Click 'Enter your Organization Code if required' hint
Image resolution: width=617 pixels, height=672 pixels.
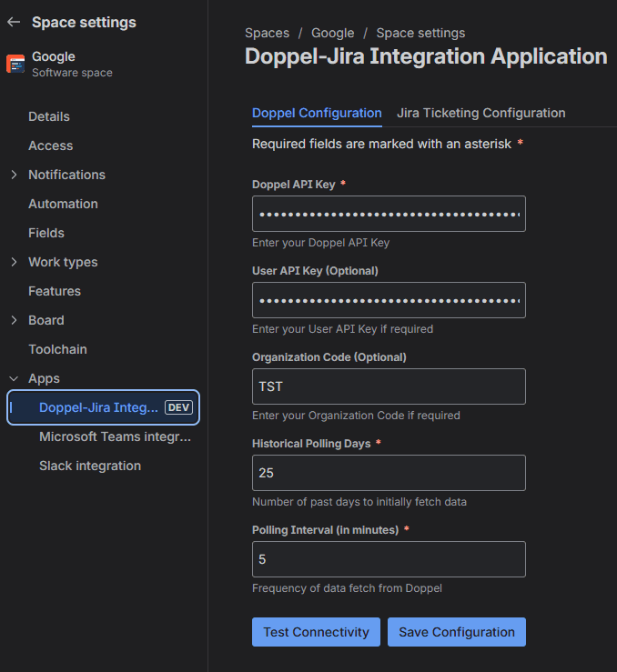(x=356, y=416)
